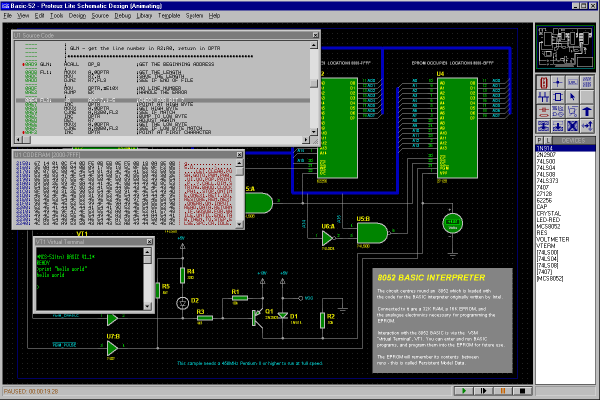The height and width of the screenshot is (400, 600).
Task: Open the Tools menu
Action: (56, 16)
